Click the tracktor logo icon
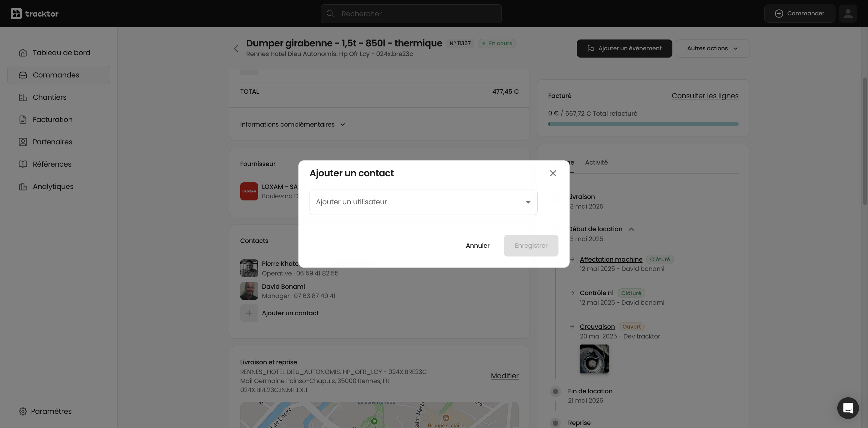Screen dimensions: 868x428 (x=16, y=14)
